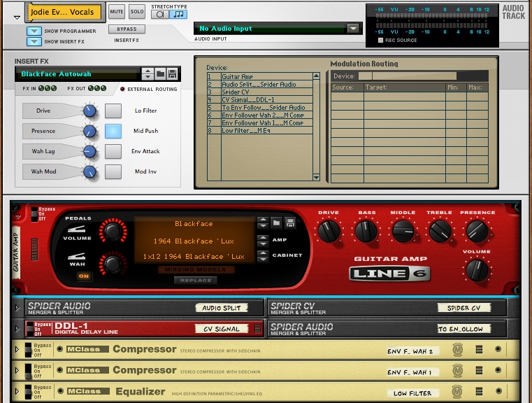Select Guitar Amp in the device list

click(x=260, y=77)
